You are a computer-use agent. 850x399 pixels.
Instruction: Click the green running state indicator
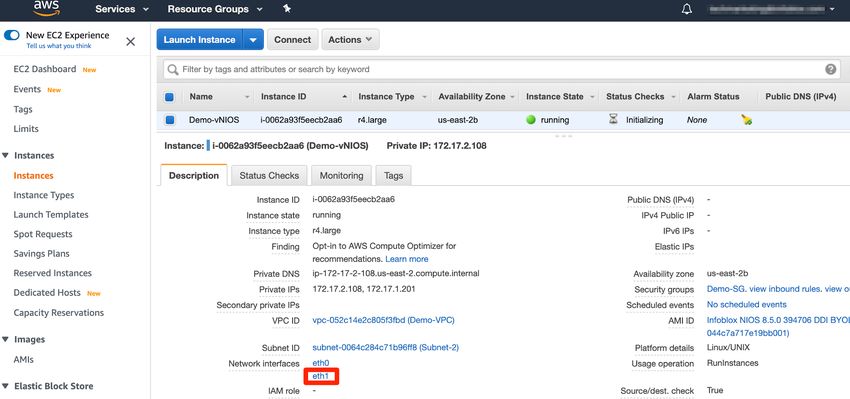531,120
